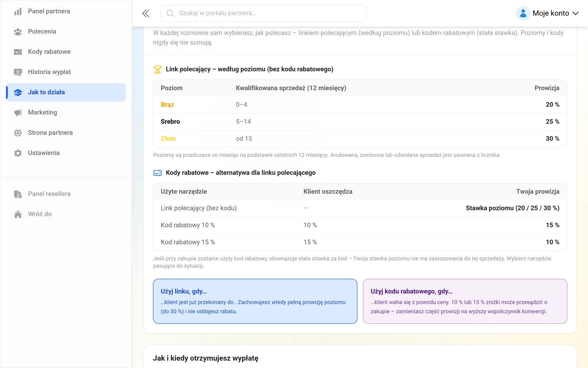Viewport: 588px width, 368px height.
Task: Click the Poziom column header
Action: pyautogui.click(x=171, y=88)
